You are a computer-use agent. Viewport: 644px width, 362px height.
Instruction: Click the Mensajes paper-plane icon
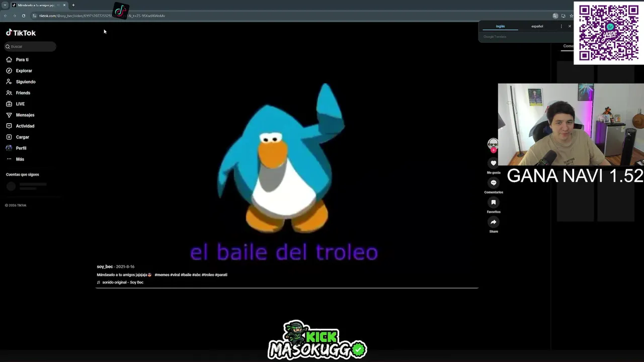9,115
